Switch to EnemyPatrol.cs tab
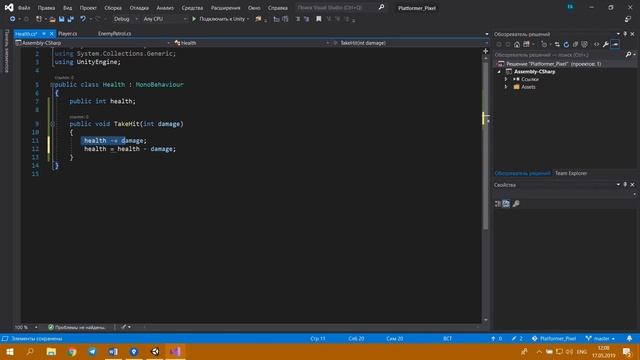 [114, 34]
